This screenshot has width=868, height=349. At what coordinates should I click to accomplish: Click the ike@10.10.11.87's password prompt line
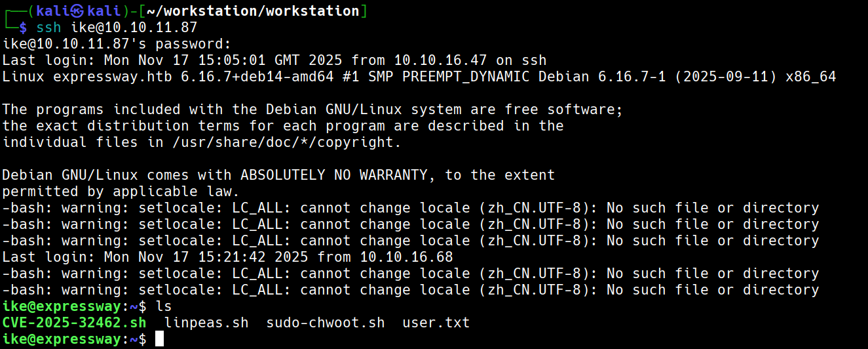click(117, 44)
